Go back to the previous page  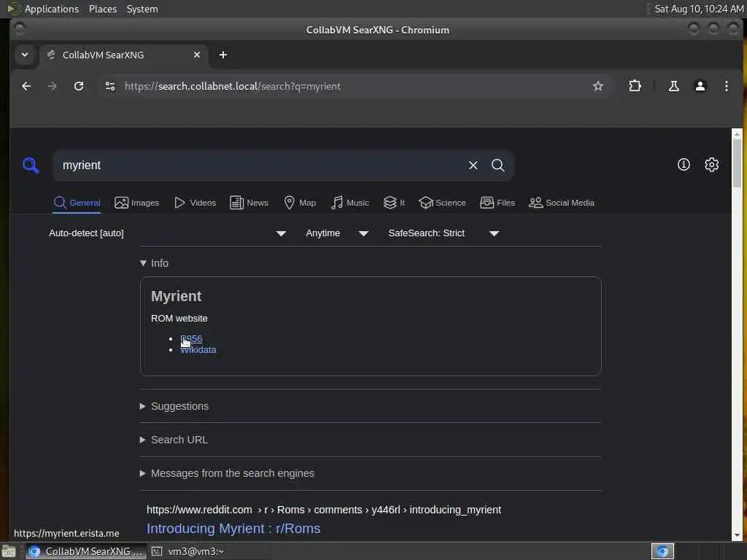[x=26, y=86]
